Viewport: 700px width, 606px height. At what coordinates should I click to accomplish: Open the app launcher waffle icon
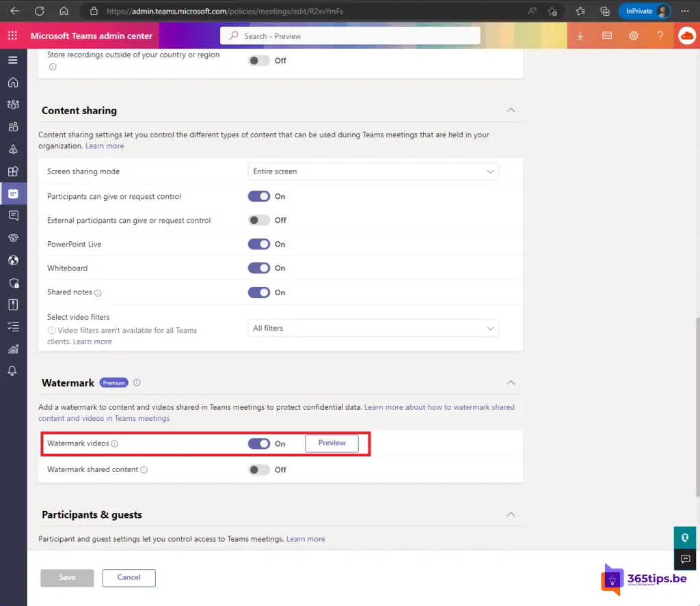(12, 36)
